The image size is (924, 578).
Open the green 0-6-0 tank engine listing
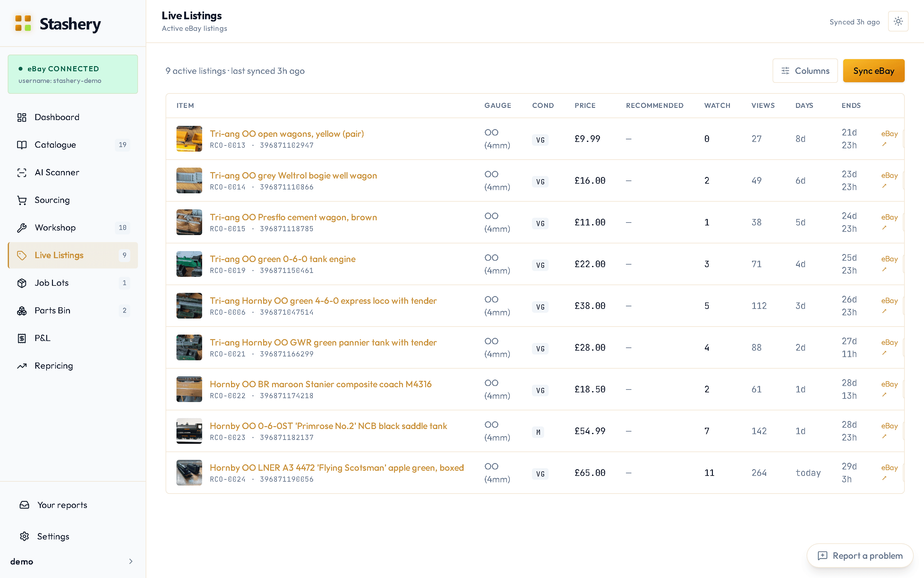(x=283, y=259)
